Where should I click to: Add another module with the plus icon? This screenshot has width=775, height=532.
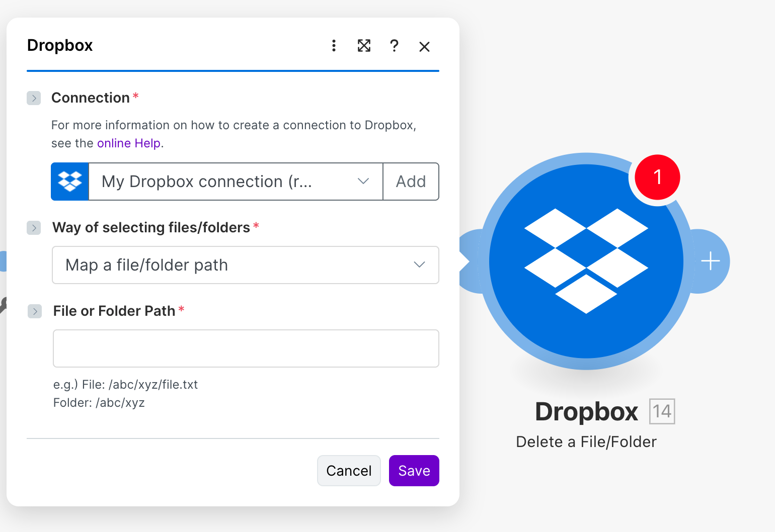[711, 261]
